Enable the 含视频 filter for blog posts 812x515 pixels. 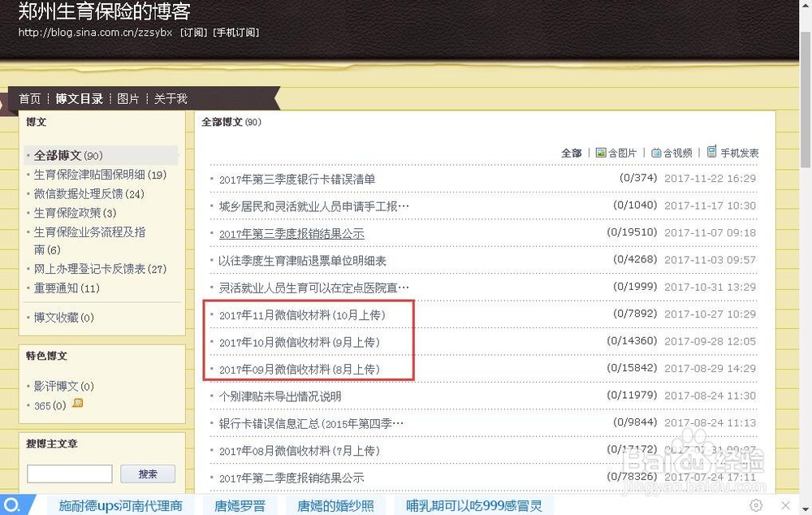(678, 153)
